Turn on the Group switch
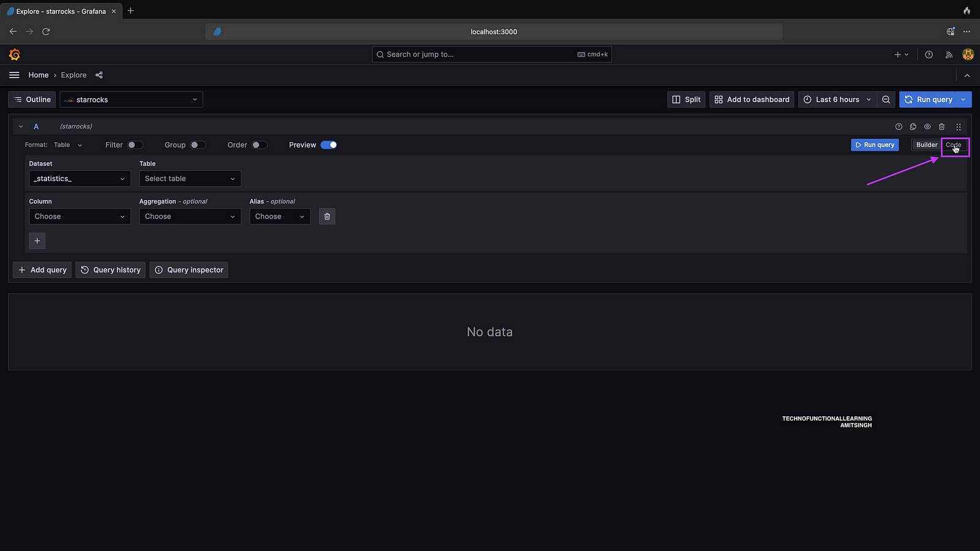Viewport: 980px width, 551px height. pos(198,145)
